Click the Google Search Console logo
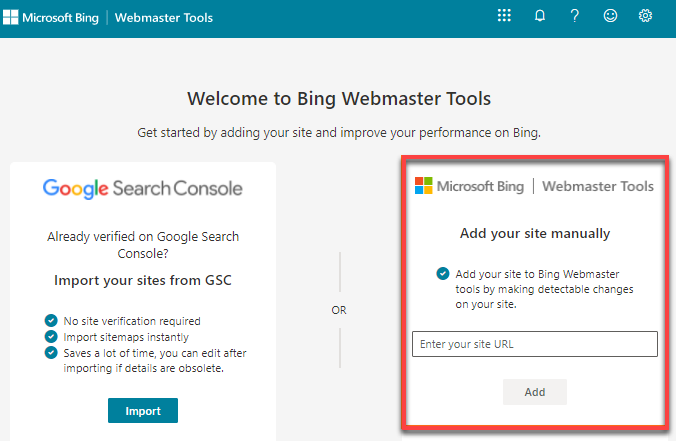Image resolution: width=676 pixels, height=441 pixels. pyautogui.click(x=143, y=189)
